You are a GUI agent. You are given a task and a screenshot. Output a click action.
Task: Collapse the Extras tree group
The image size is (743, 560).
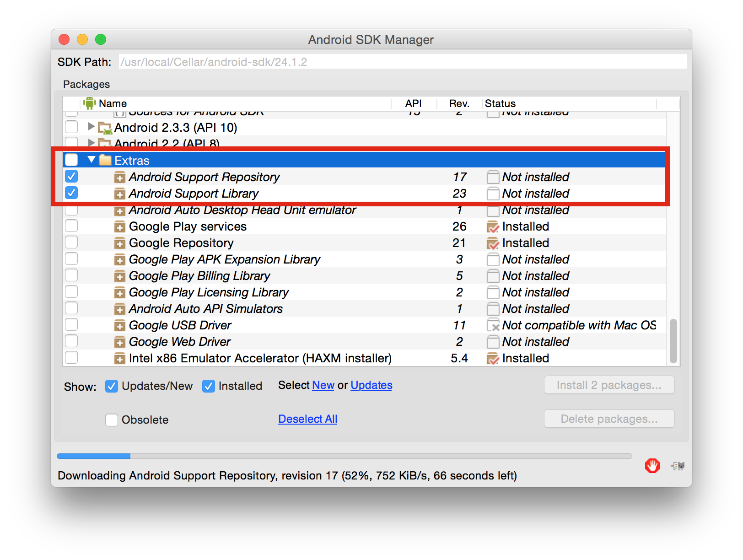click(92, 159)
